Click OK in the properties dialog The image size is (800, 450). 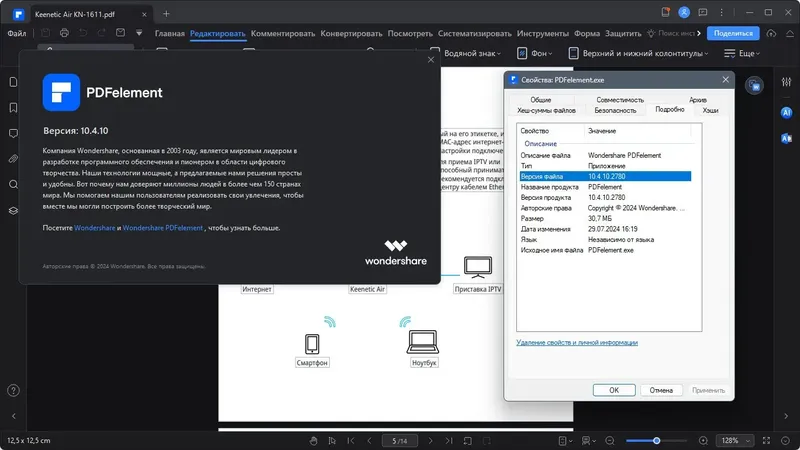click(614, 390)
